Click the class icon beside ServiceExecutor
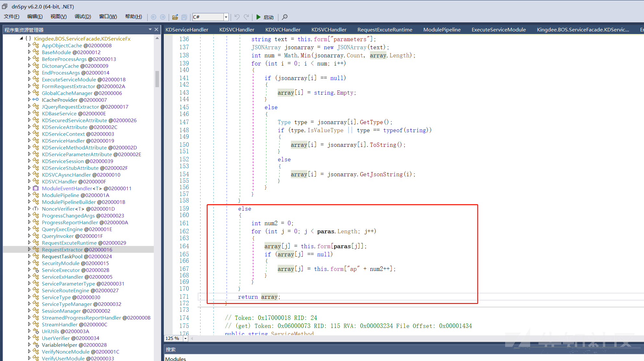The image size is (644, 361). click(36, 270)
